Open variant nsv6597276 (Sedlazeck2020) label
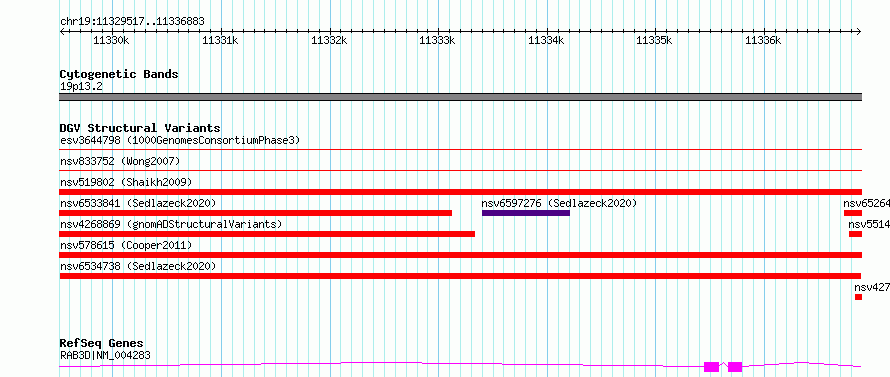Viewport: 890px width, 377px height. click(x=559, y=203)
